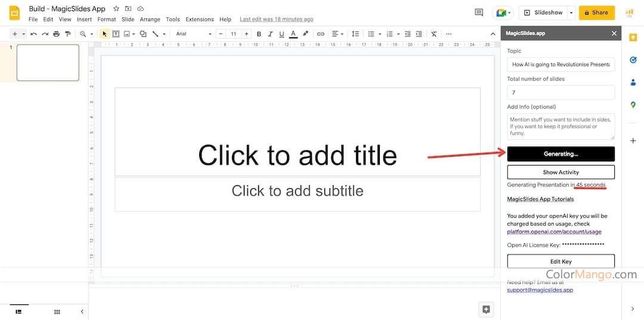644x320 pixels.
Task: Open the Extensions menu
Action: coord(199,20)
